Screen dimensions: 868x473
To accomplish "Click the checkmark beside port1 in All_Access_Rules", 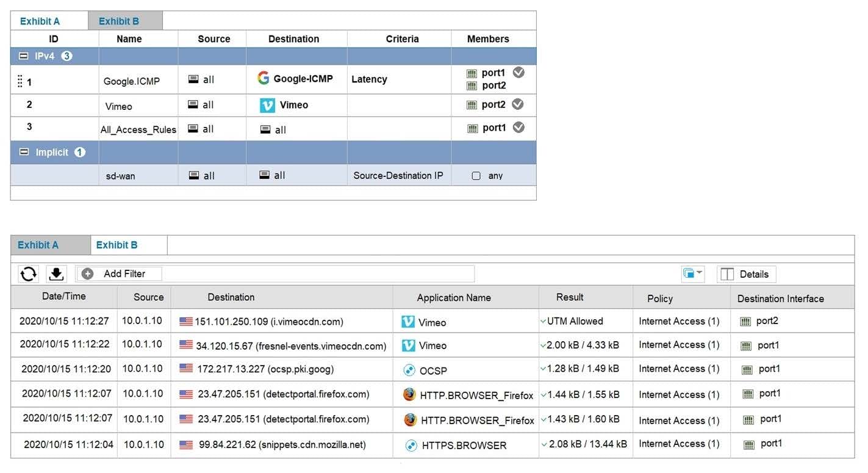I will [518, 128].
